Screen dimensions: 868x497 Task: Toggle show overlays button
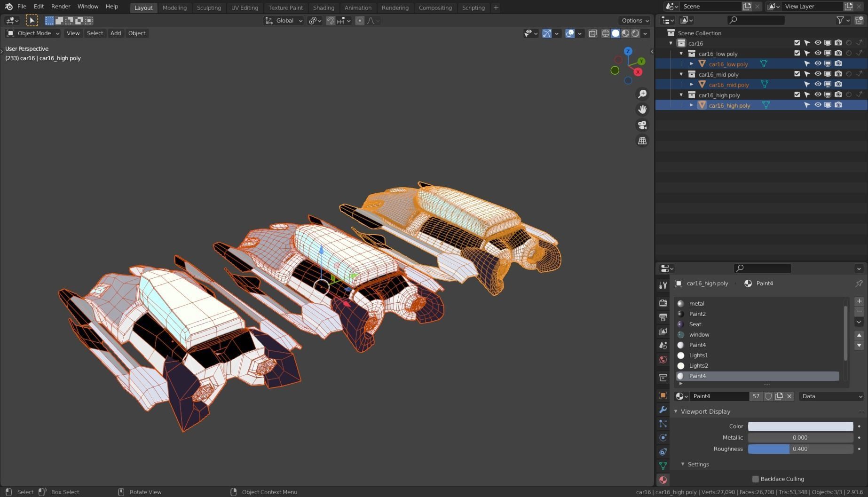[x=570, y=33]
